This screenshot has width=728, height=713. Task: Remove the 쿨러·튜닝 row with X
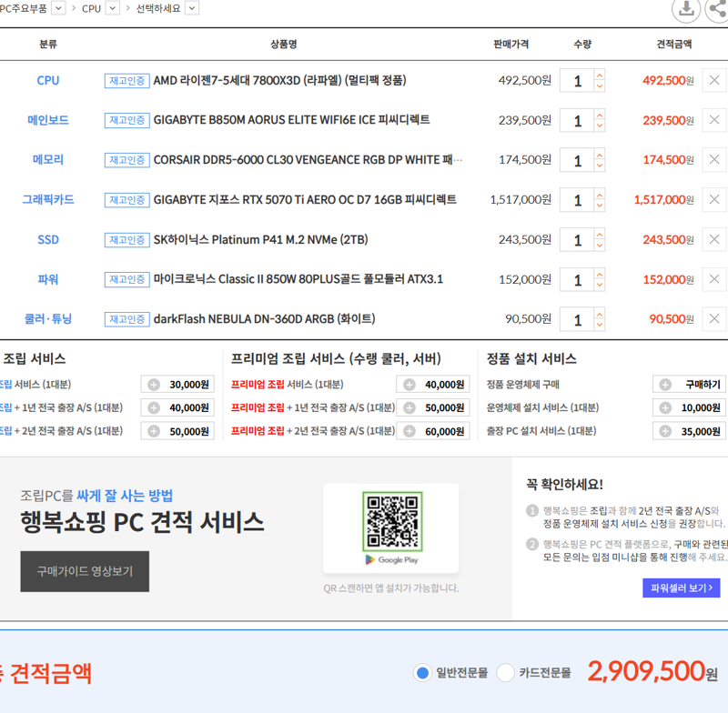point(714,318)
